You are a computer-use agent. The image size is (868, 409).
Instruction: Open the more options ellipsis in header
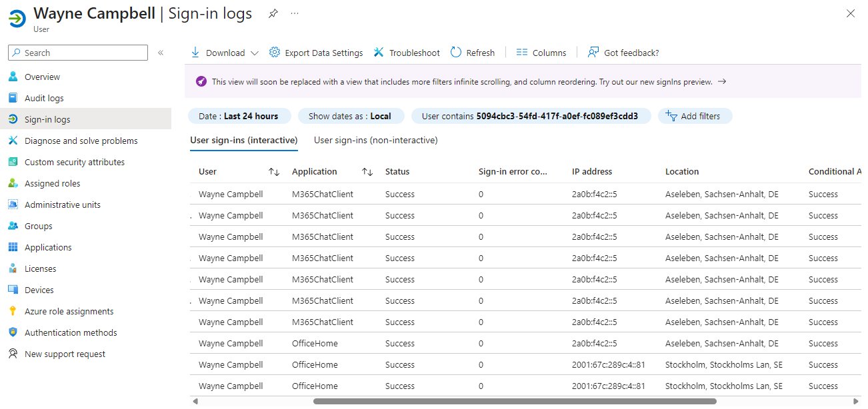tap(295, 13)
